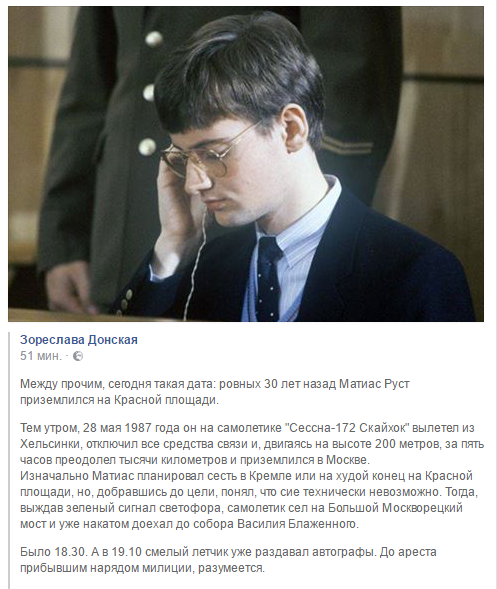Open the post's large photo
This screenshot has height=589, width=497.
click(246, 164)
